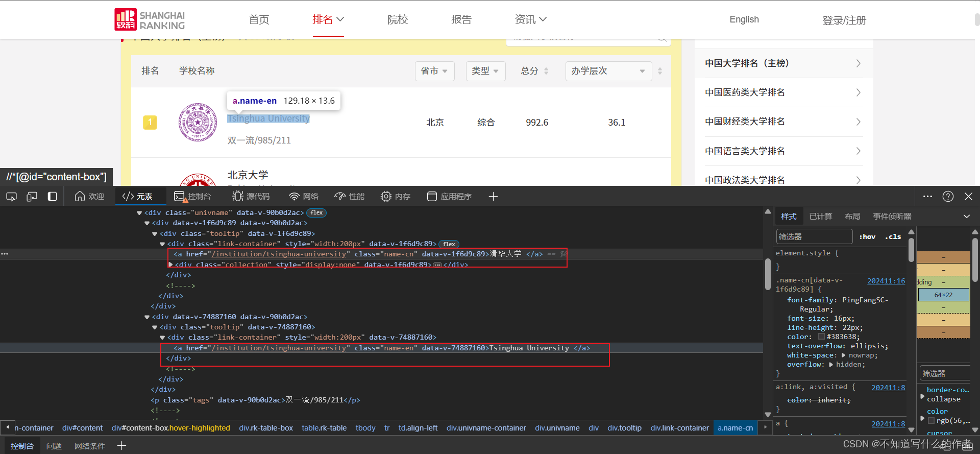Open 中国大学排名（主榜） sidebar item

783,63
